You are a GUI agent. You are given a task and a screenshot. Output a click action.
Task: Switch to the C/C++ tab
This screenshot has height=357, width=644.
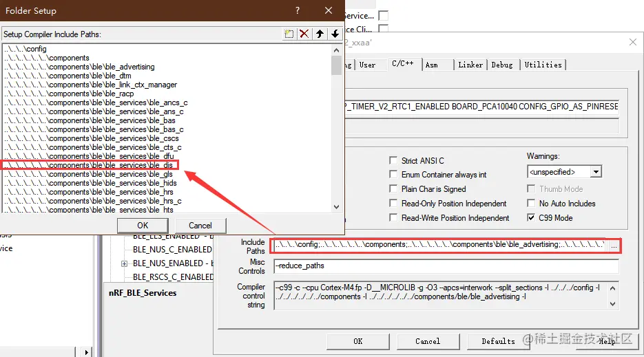(403, 63)
